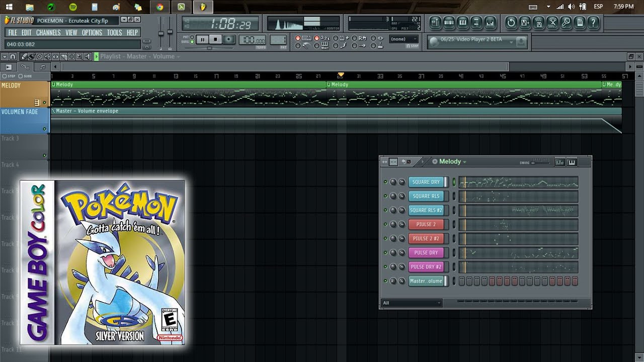
Task: Click the PIULSE 2 #2 channel button
Action: 426,238
